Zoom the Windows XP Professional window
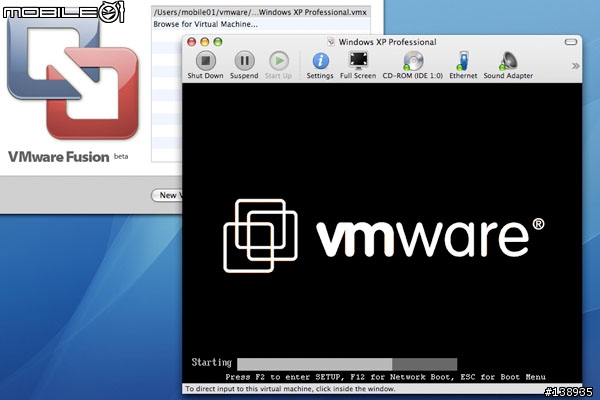This screenshot has width=600, height=400. [218, 42]
